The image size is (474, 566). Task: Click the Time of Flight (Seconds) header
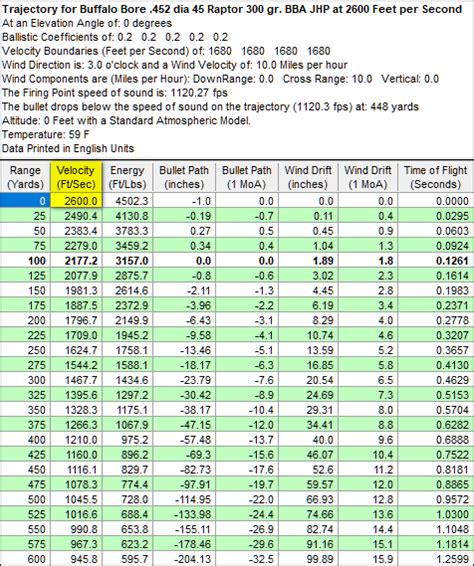[x=435, y=177]
